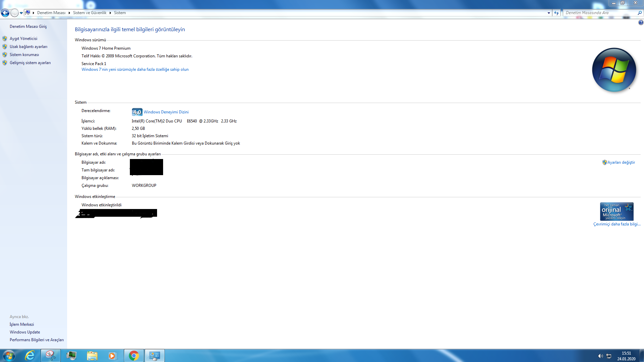This screenshot has height=362, width=644.
Task: Select 32 bit İşletim Sistemi text
Action: [150, 136]
